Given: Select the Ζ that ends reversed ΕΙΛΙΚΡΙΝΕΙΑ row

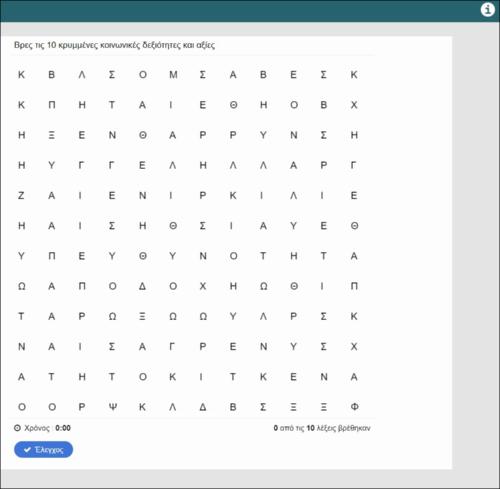Looking at the screenshot, I should [x=21, y=195].
